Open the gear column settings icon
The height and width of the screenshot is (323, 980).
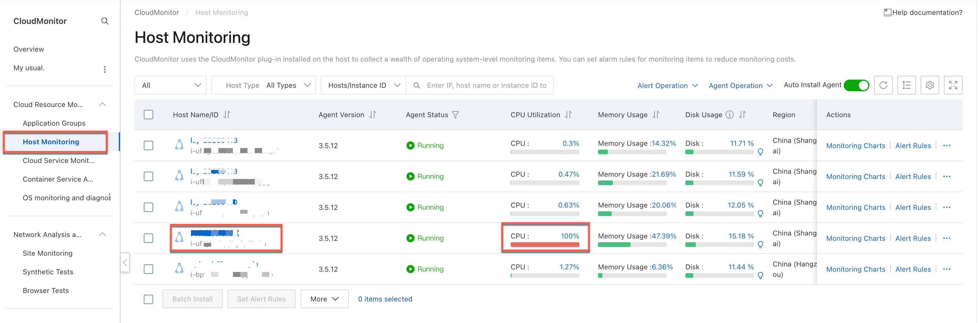pos(929,85)
